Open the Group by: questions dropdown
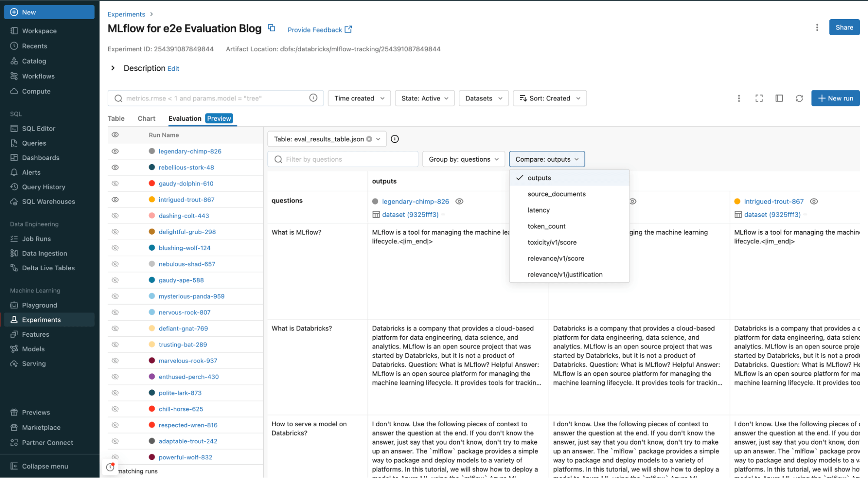This screenshot has width=868, height=478. tap(463, 159)
